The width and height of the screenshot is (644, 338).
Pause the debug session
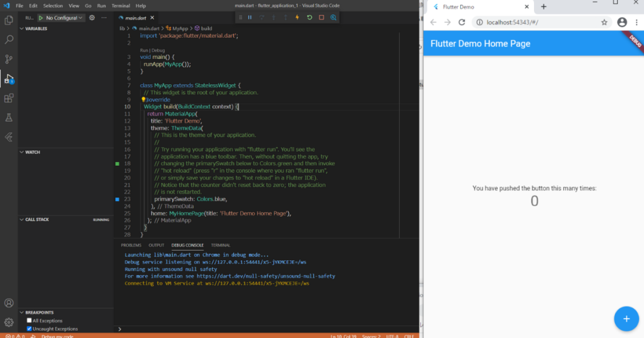tap(250, 18)
